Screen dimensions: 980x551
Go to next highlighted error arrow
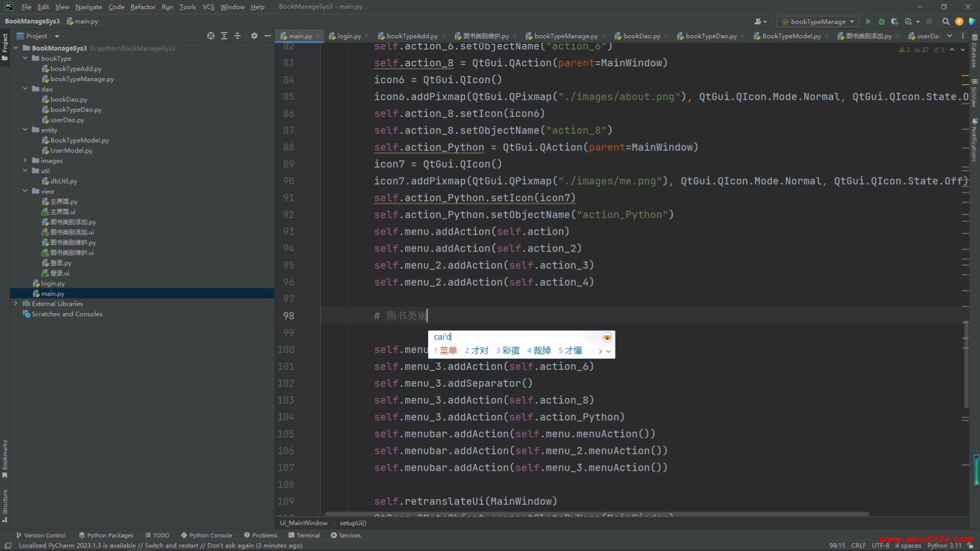tap(963, 49)
